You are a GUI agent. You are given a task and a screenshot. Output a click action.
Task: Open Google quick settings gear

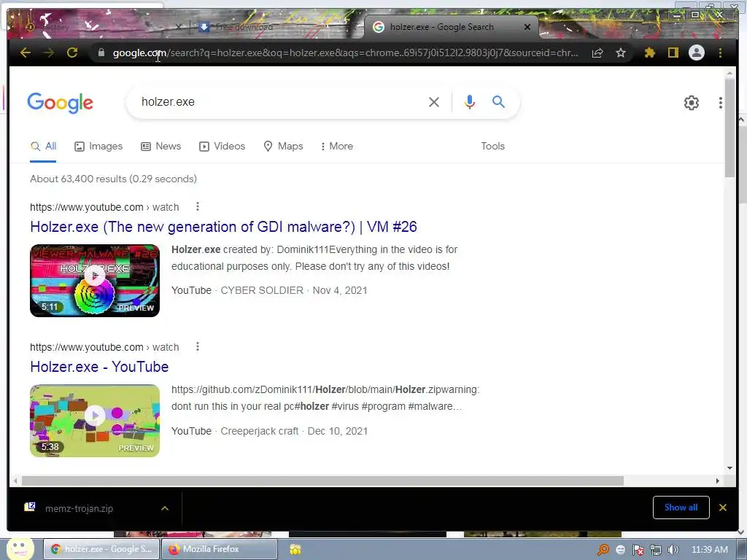692,103
